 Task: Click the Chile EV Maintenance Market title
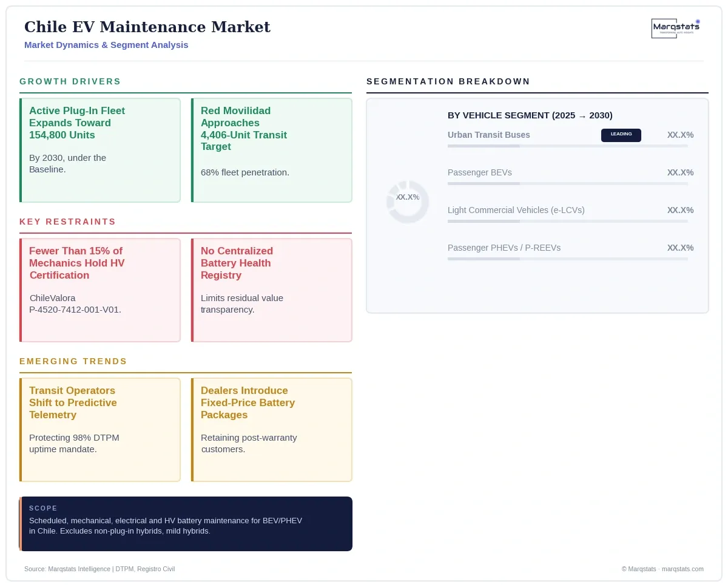tap(147, 27)
